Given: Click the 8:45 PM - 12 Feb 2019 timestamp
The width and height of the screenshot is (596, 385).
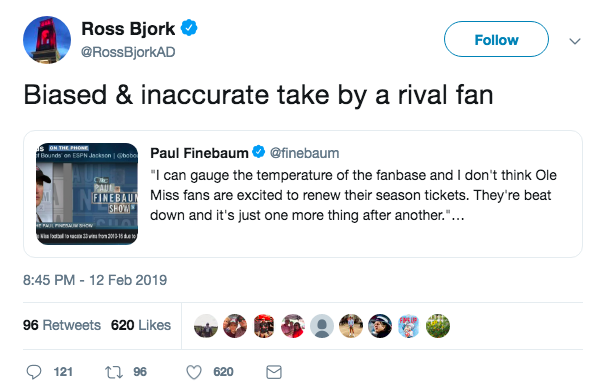Looking at the screenshot, I should point(95,280).
